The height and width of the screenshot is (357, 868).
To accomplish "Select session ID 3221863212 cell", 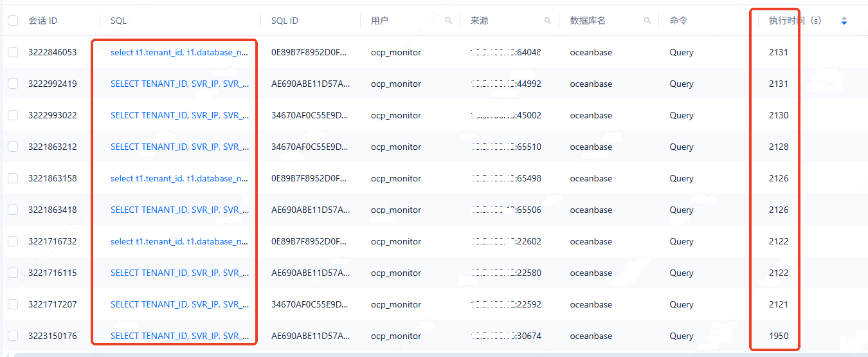I will click(52, 147).
